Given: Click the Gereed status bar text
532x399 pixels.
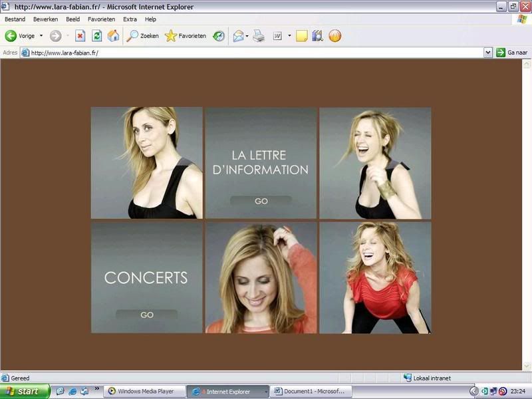Looking at the screenshot, I should 20,378.
